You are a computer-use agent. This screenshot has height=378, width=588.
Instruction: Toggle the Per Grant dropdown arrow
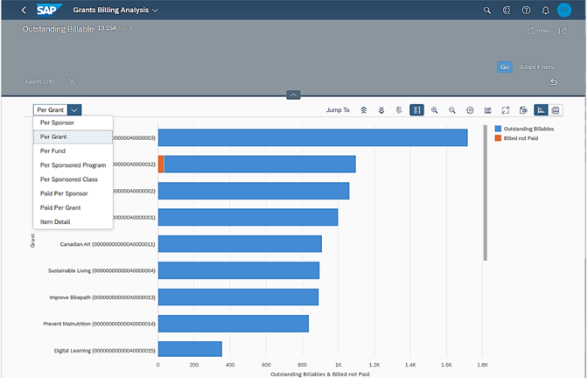74,110
